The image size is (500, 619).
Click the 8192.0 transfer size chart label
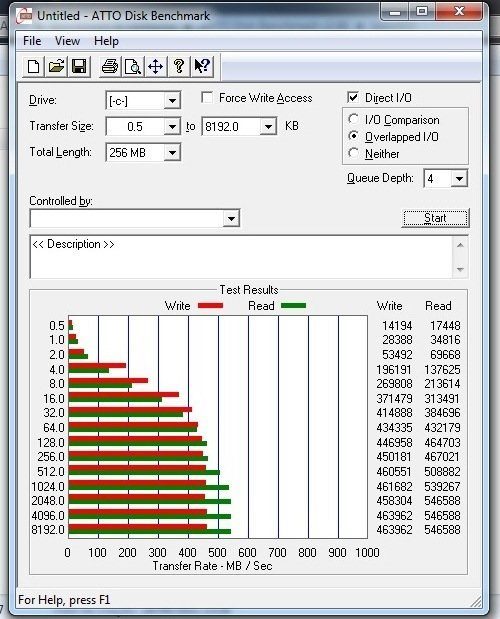[48, 530]
